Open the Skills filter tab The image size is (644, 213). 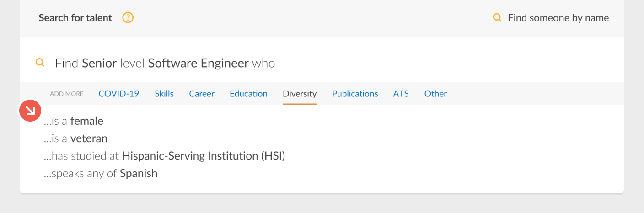164,94
